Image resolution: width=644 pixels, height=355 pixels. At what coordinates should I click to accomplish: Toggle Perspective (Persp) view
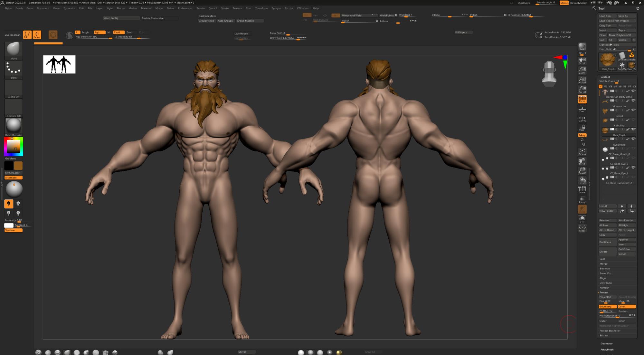pos(582,99)
